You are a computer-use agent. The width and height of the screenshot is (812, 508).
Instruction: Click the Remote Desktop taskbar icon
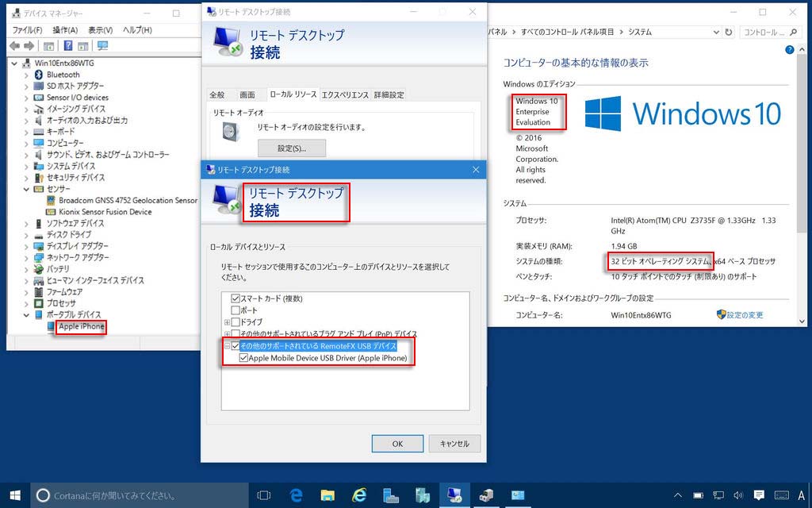454,495
